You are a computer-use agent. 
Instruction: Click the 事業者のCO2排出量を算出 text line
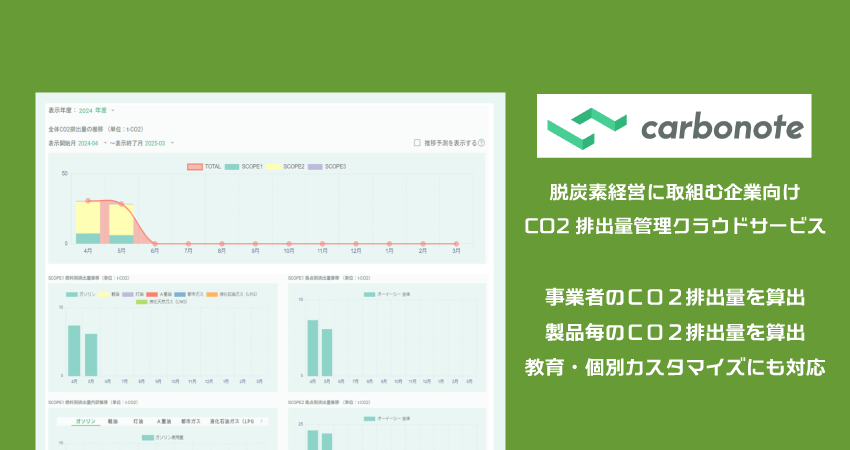point(675,298)
